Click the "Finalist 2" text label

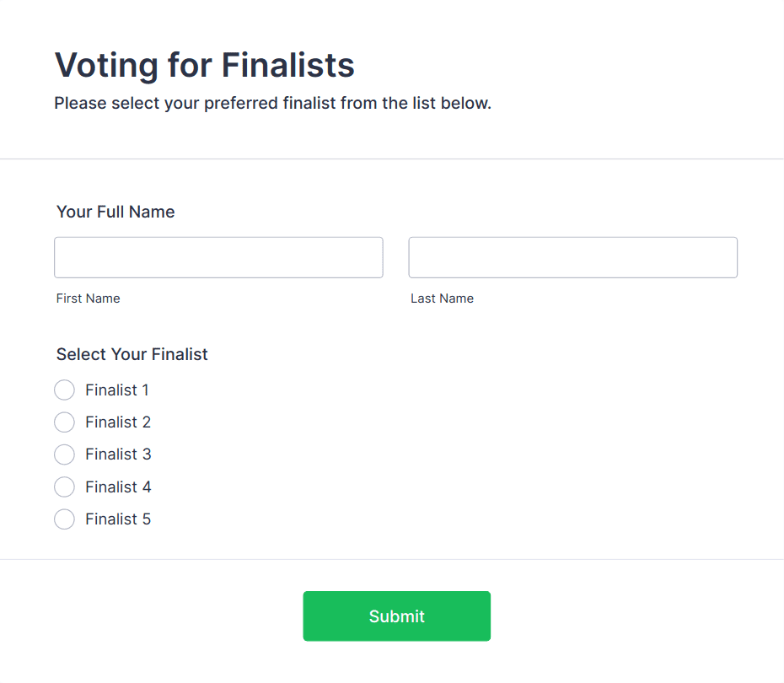tap(118, 422)
